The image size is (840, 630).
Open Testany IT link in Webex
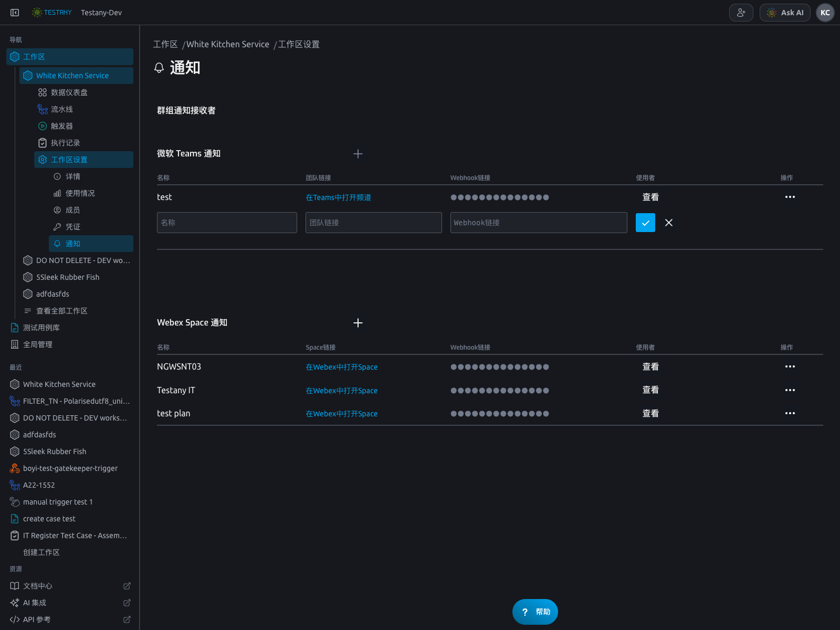[342, 391]
